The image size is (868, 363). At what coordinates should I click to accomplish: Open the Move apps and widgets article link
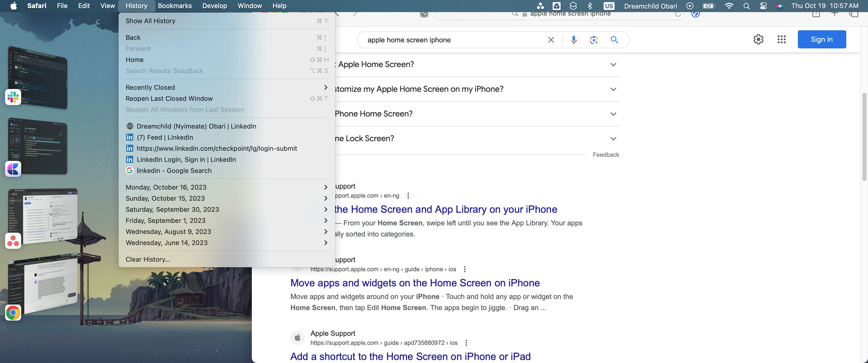point(415,283)
